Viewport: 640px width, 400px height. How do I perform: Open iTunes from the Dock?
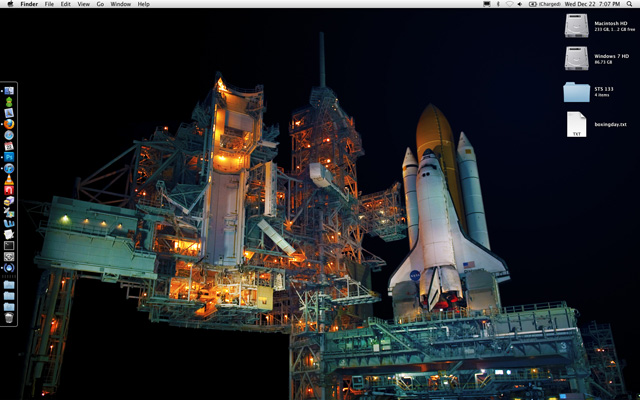click(x=9, y=168)
